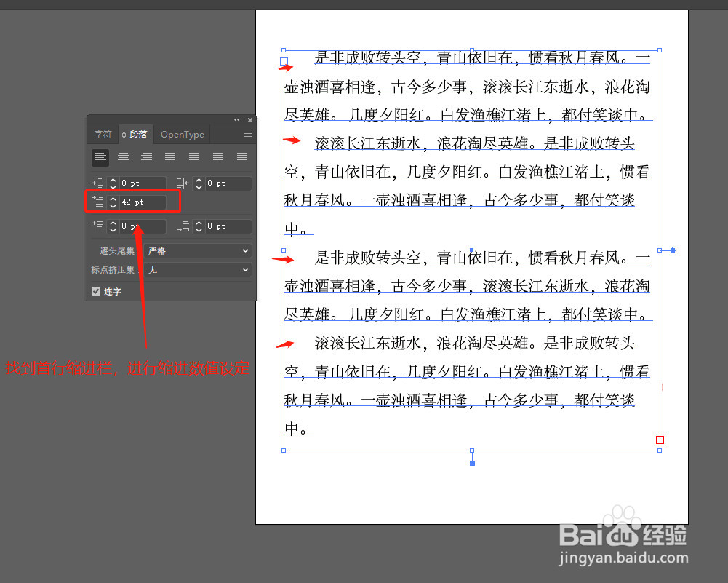728x583 pixels.
Task: Collapse the panel with double-arrow icon
Action: click(237, 120)
